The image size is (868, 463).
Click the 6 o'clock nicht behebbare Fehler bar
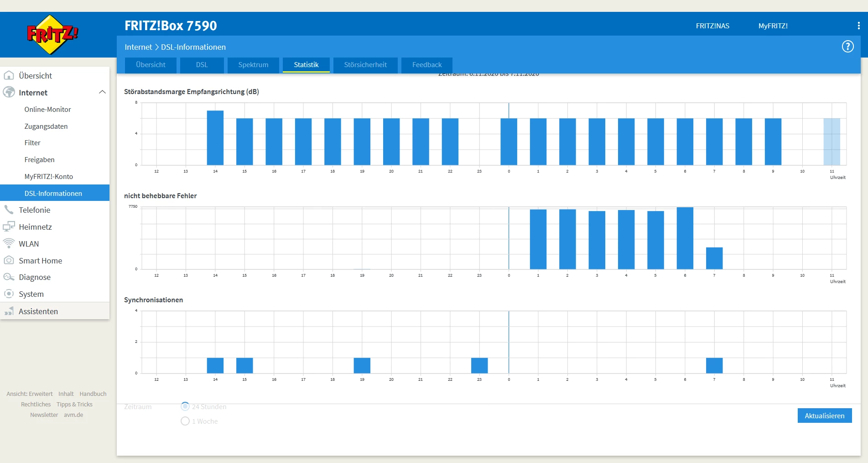tap(685, 238)
